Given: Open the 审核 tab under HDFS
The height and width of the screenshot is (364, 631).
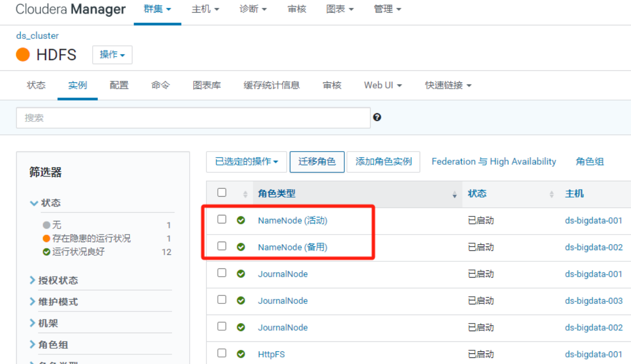Looking at the screenshot, I should [x=332, y=85].
